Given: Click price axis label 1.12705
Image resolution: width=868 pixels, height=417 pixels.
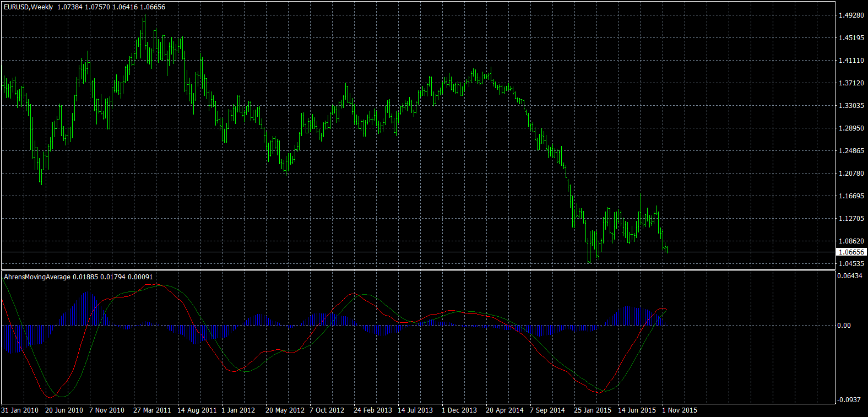Looking at the screenshot, I should point(851,219).
